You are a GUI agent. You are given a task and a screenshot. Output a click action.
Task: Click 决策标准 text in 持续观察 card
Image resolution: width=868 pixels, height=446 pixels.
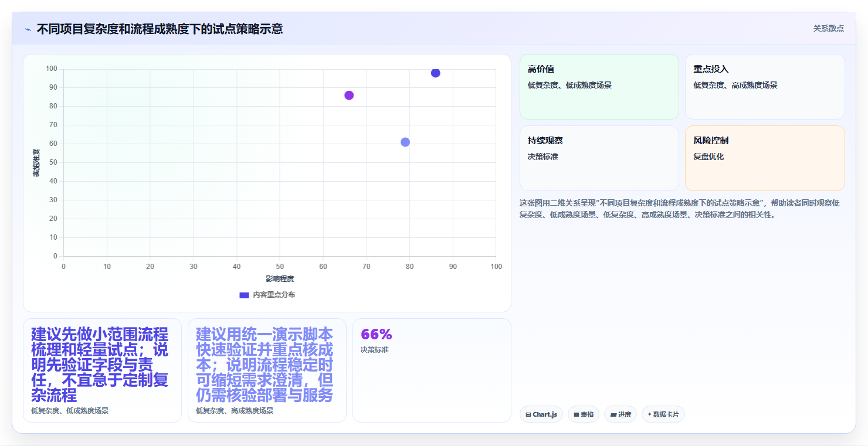pos(543,156)
